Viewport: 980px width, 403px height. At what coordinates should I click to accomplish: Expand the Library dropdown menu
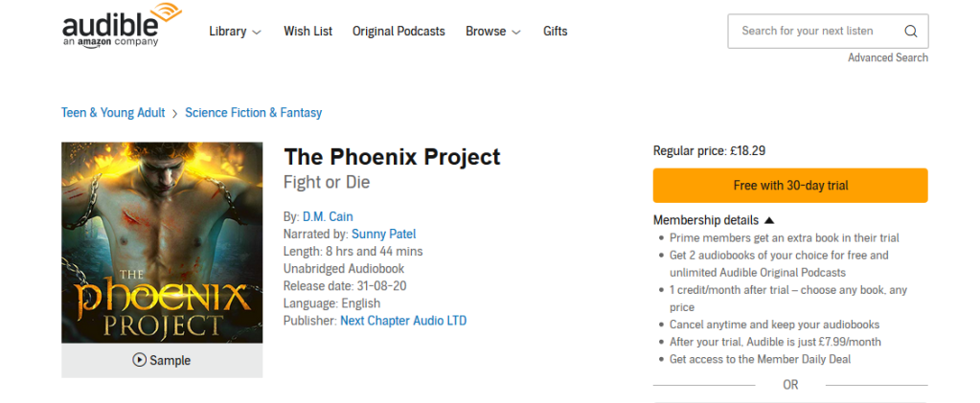pyautogui.click(x=235, y=32)
